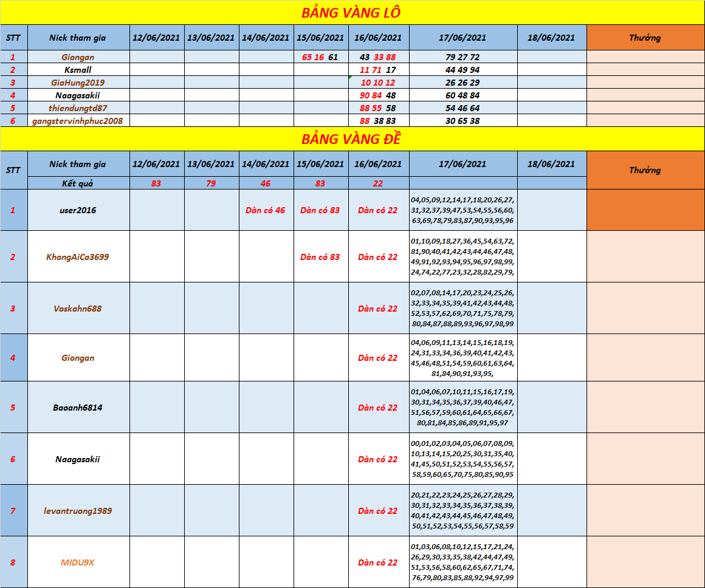Image resolution: width=705 pixels, height=588 pixels.
Task: Click the BẢNG VÀNG ĐỀ title banner
Action: click(x=351, y=139)
